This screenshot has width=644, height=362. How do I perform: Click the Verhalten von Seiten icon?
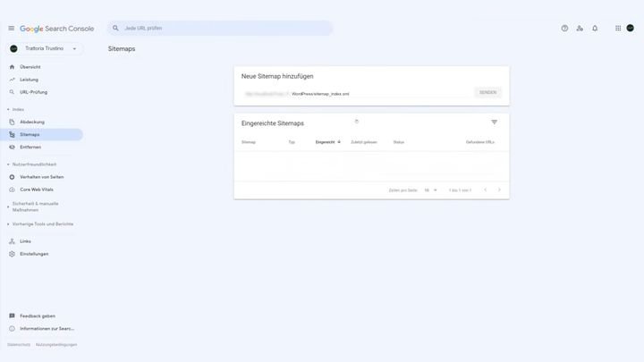pyautogui.click(x=12, y=177)
